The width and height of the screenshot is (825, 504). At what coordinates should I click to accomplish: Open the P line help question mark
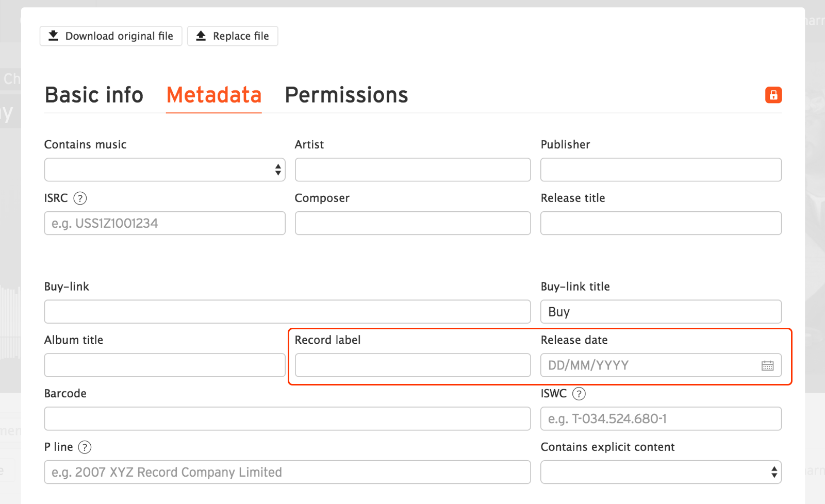(85, 447)
